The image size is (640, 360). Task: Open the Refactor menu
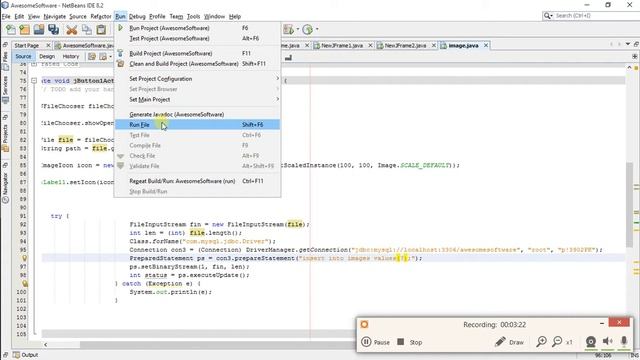click(x=101, y=16)
